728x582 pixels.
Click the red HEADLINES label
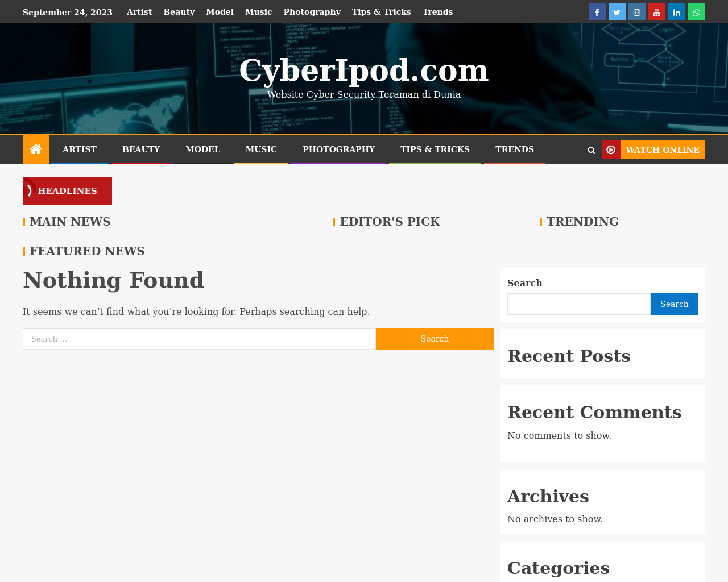tap(67, 190)
